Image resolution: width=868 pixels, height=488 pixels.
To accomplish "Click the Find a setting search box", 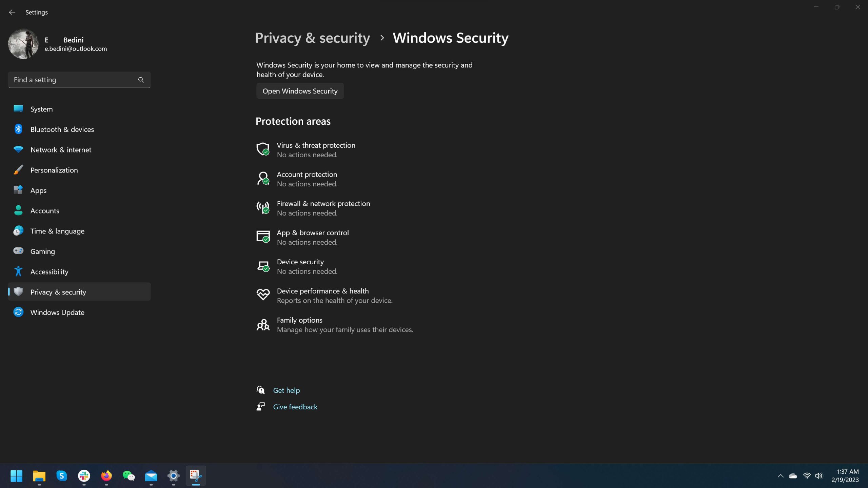I will click(79, 80).
